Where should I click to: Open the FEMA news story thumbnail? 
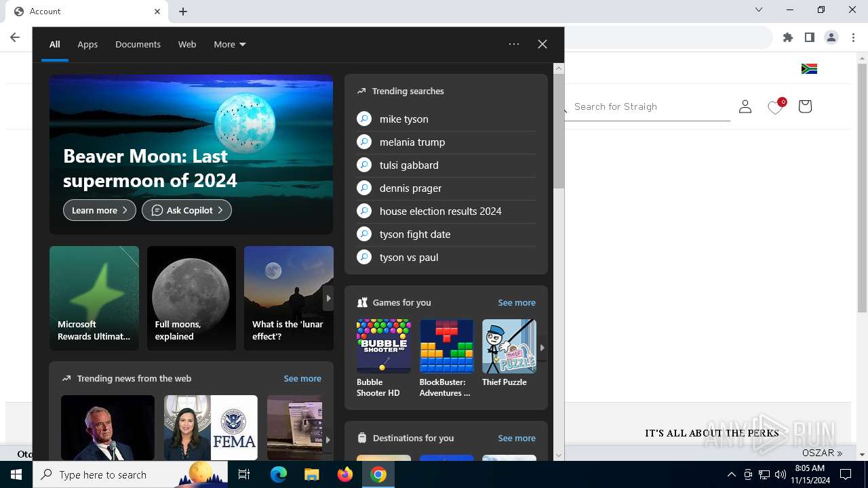[x=211, y=428]
